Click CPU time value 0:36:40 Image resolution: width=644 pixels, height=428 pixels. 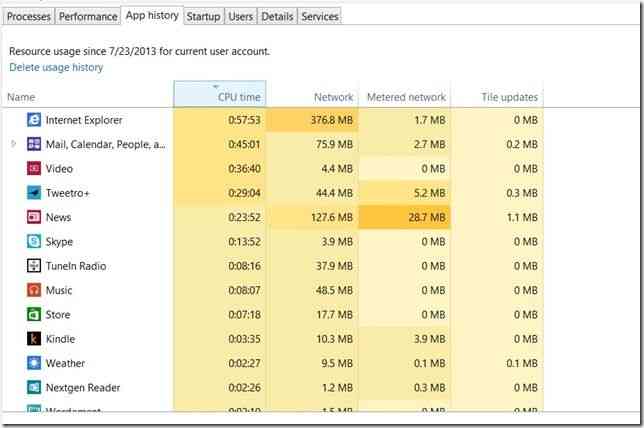(244, 168)
